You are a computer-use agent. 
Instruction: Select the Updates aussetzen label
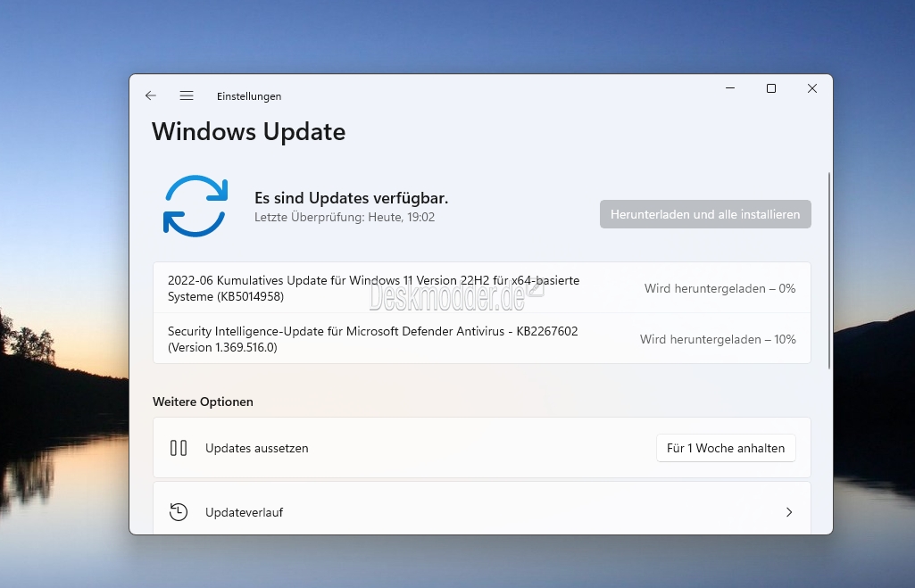(x=257, y=448)
